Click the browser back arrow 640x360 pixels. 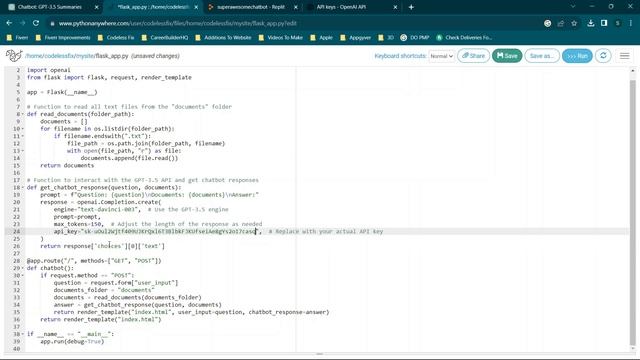9,23
